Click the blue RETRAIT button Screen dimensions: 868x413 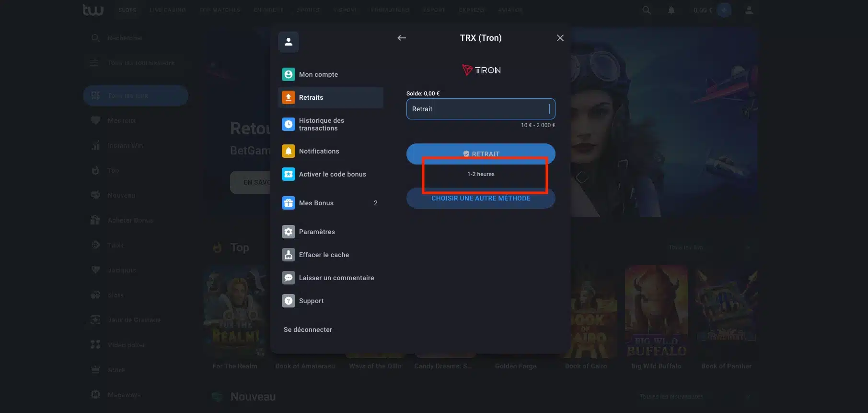point(481,154)
